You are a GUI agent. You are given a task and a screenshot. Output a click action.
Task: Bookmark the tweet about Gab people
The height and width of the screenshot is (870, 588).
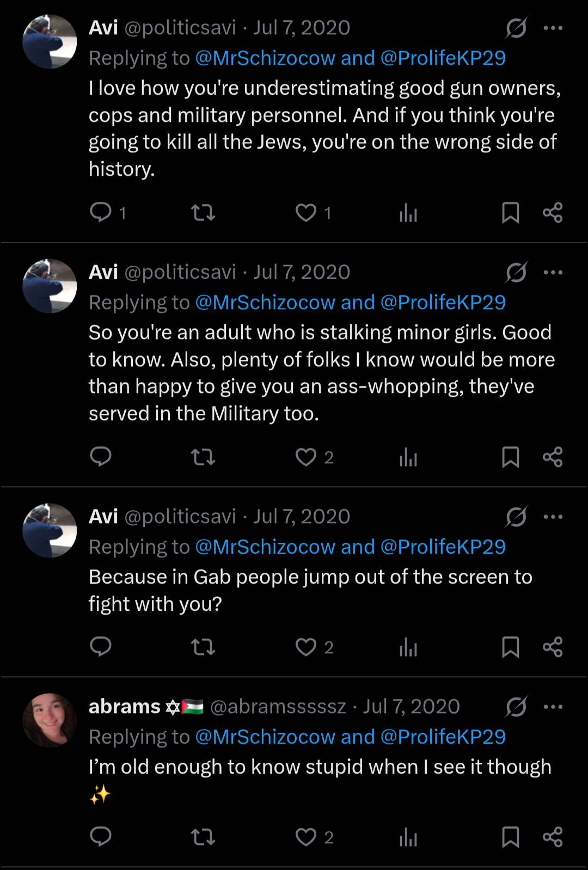click(510, 647)
